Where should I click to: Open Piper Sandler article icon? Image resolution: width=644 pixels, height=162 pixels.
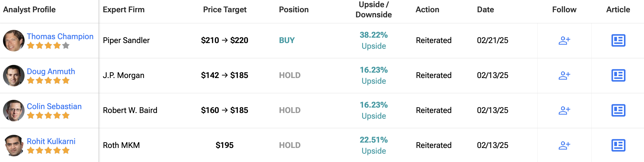point(618,40)
